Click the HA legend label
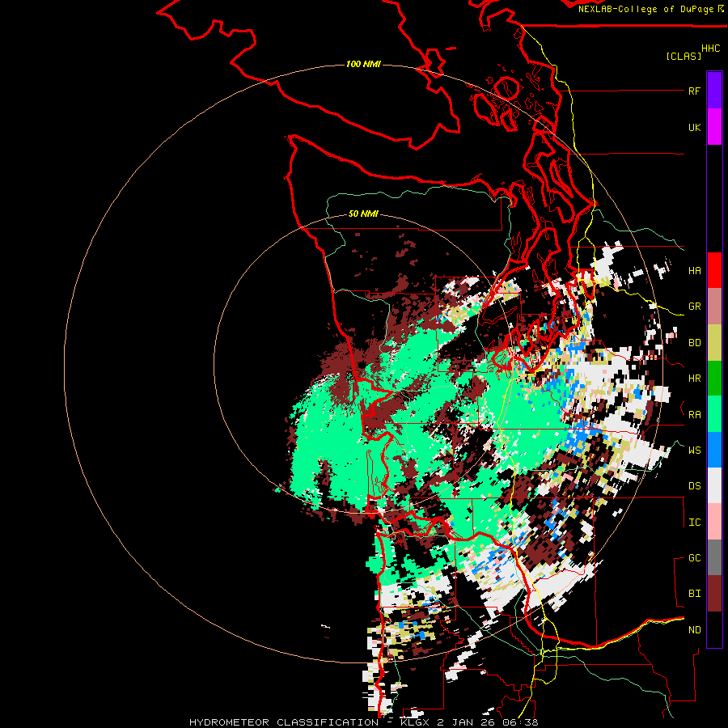This screenshot has height=728, width=728. tap(694, 271)
